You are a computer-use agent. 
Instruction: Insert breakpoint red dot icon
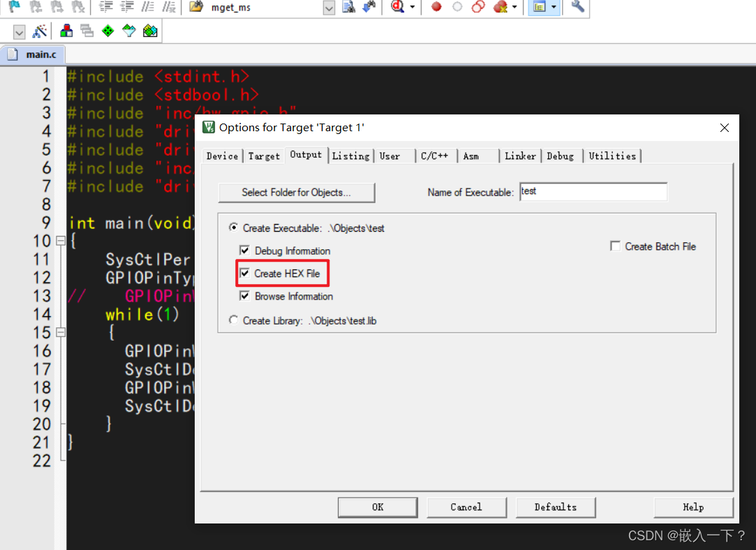(436, 7)
